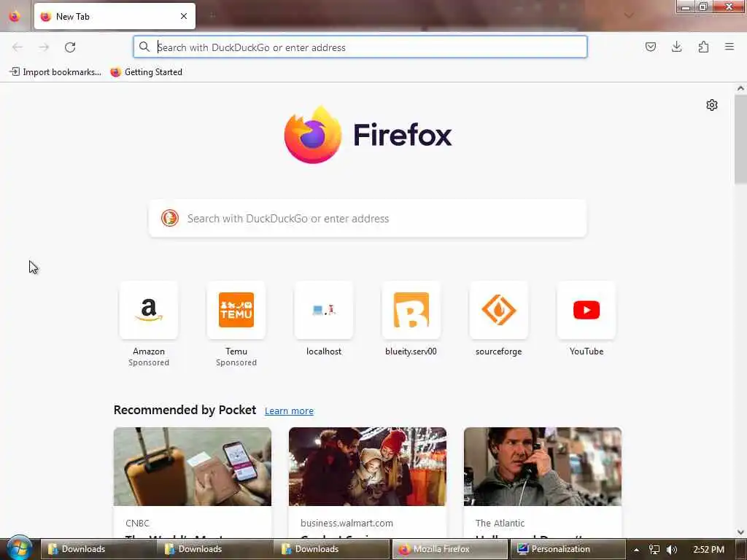The image size is (747, 560).
Task: Click the CNBC source label
Action: point(137,523)
